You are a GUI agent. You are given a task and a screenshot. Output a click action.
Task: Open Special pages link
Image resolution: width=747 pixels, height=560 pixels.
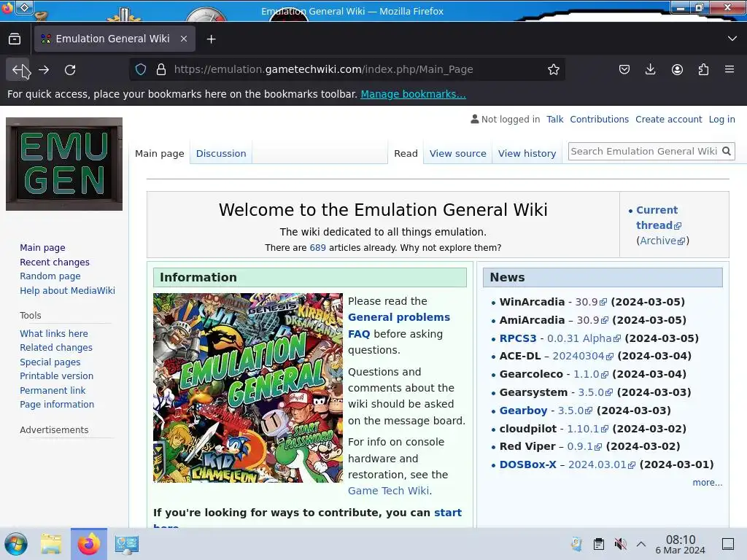pos(50,362)
